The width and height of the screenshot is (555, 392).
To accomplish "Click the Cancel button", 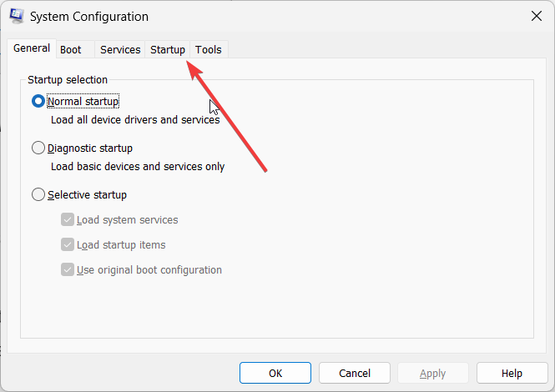I will coord(355,374).
